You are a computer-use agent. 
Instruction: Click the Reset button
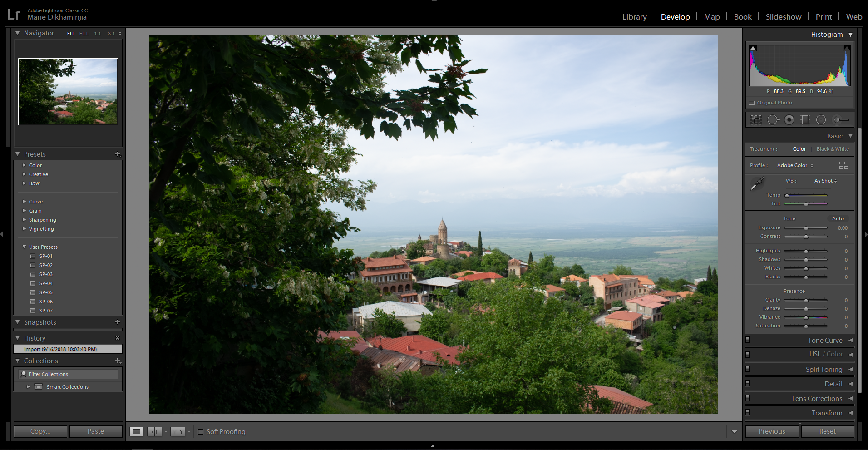[x=827, y=431]
